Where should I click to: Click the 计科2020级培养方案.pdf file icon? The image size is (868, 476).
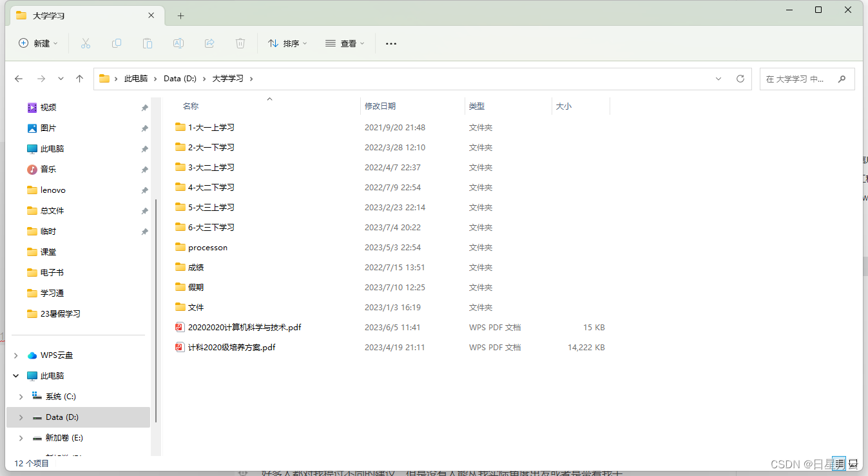tap(180, 347)
